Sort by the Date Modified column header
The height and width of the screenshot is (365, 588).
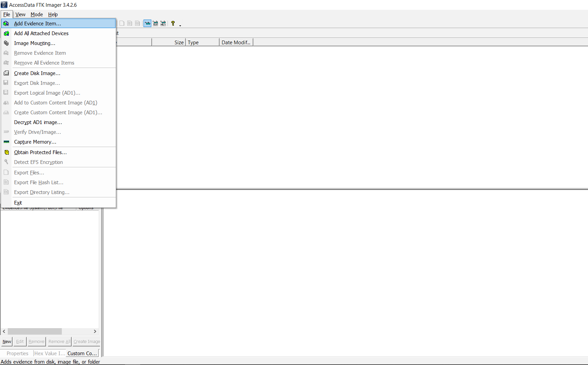(x=236, y=42)
